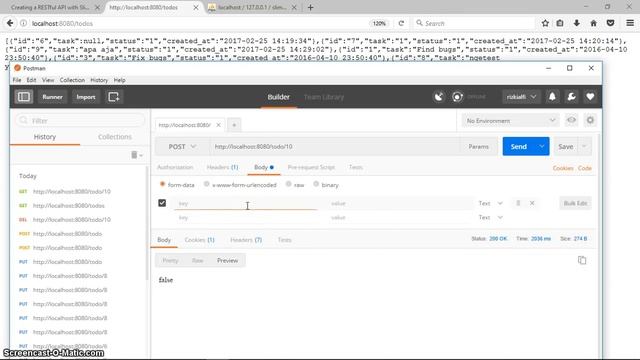Uncheck the first form-data row checkbox
This screenshot has height=360, width=640.
click(x=162, y=203)
